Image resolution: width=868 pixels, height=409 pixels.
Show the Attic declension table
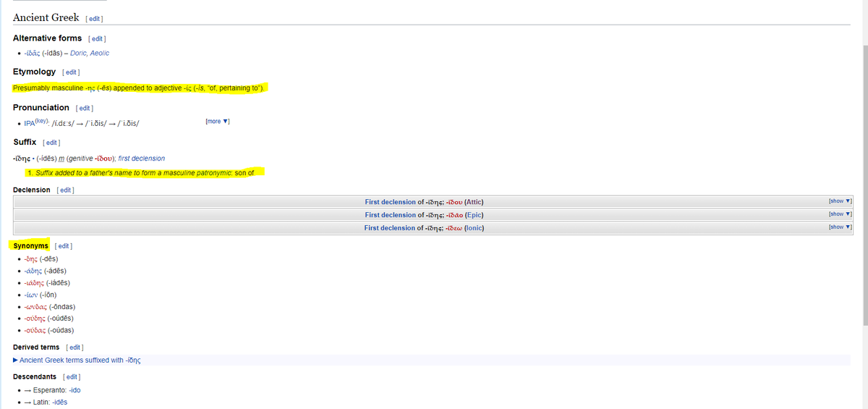pyautogui.click(x=840, y=201)
